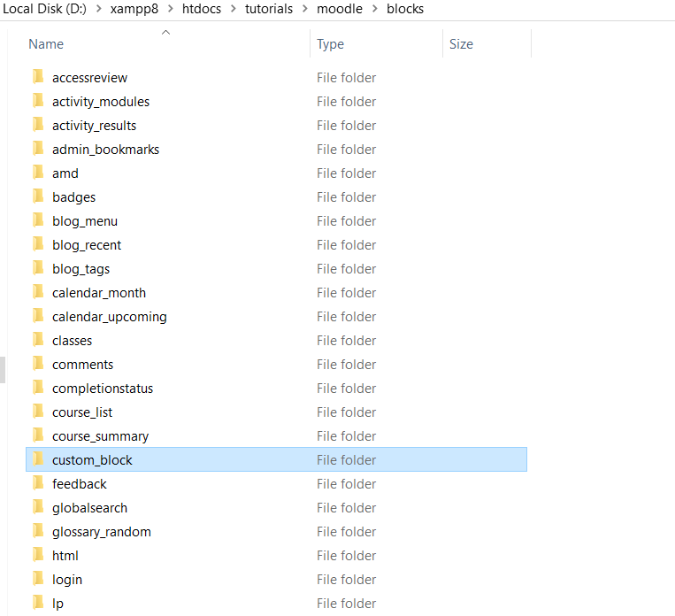Screen dimensions: 675x616
Task: Click the comments folder icon
Action: [x=38, y=364]
